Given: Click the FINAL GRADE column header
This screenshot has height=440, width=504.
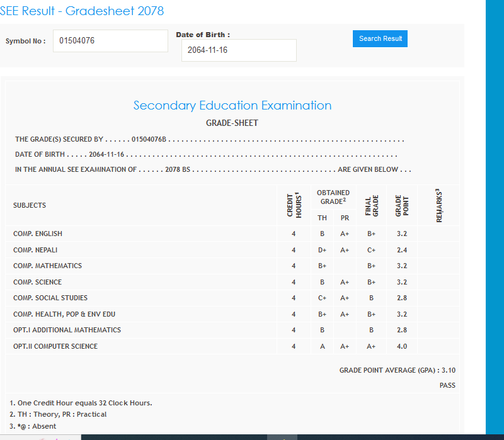Looking at the screenshot, I should [372, 205].
